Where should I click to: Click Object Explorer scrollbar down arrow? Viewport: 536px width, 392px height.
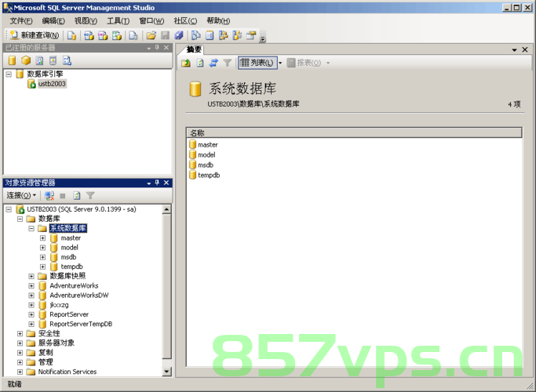[x=166, y=372]
